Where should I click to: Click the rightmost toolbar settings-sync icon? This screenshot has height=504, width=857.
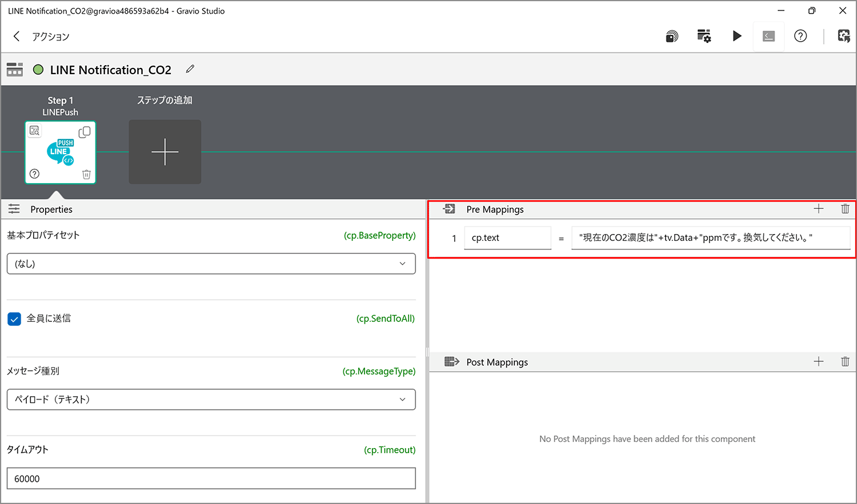[844, 36]
